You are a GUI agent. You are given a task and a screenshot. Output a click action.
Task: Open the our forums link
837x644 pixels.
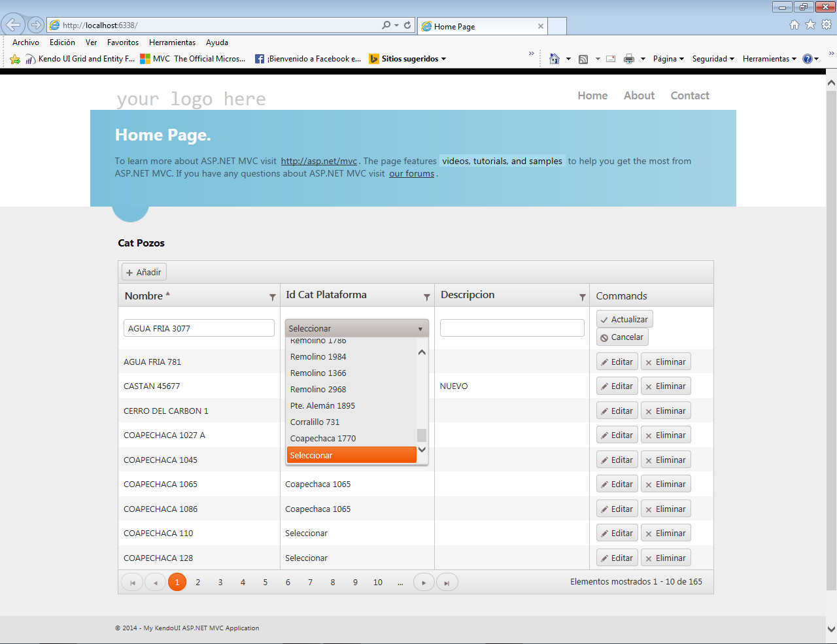click(412, 173)
